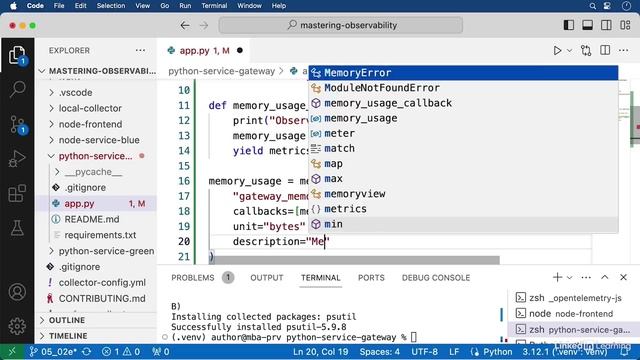The image size is (640, 360).
Task: Open editor More Actions ellipsis
Action: tap(623, 51)
